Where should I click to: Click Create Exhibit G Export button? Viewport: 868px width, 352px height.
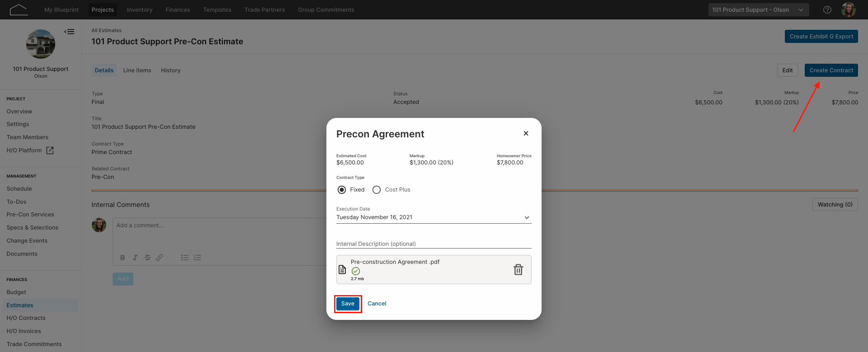821,37
